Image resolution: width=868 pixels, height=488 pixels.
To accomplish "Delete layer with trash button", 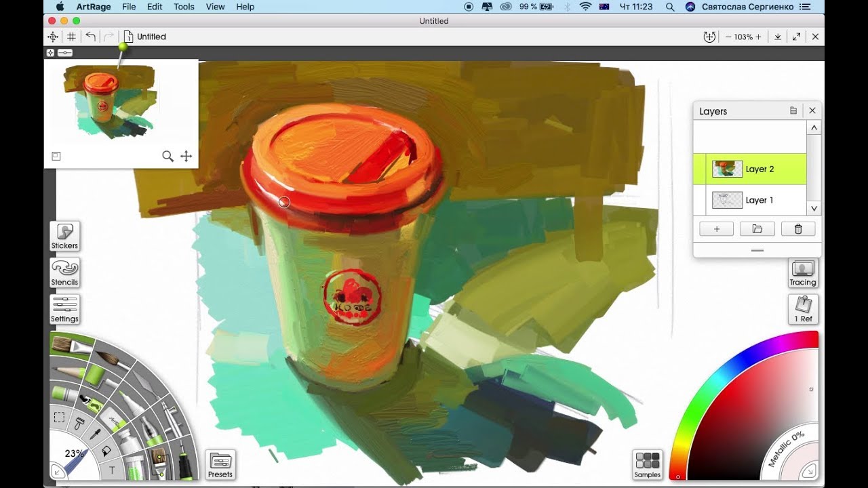I will click(x=798, y=229).
